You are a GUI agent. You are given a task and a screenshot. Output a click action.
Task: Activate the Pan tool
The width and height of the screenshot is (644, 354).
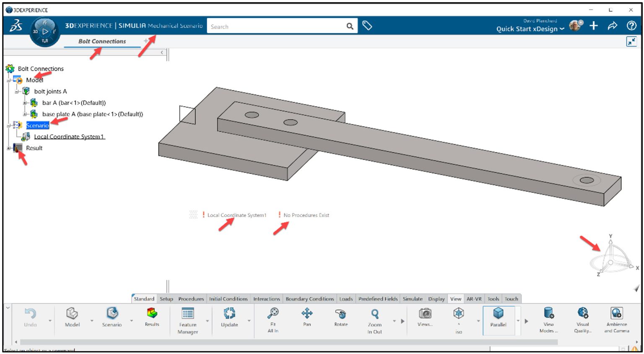coord(307,313)
